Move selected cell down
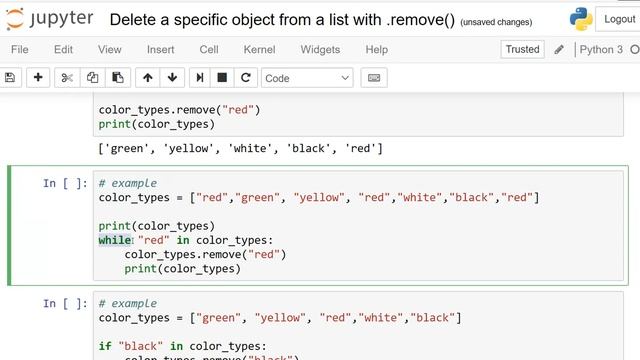The height and width of the screenshot is (360, 640). [x=172, y=78]
